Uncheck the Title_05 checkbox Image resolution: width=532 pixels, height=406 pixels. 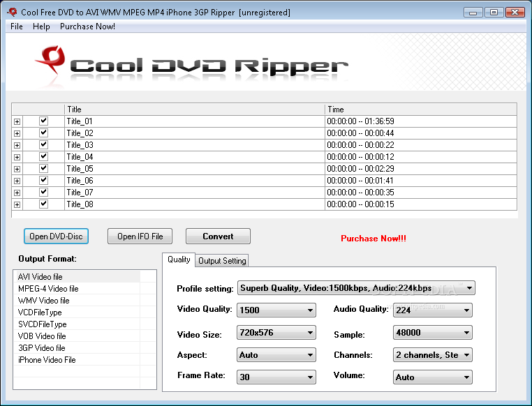click(43, 168)
